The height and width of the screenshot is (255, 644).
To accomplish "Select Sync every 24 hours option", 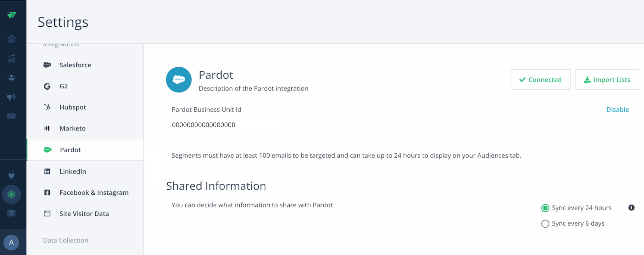I will [576, 208].
